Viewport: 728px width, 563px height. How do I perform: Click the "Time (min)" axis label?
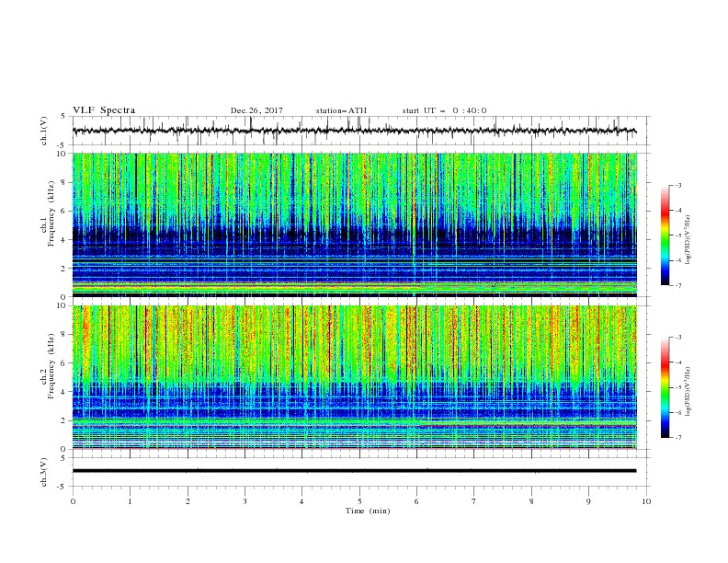(368, 511)
